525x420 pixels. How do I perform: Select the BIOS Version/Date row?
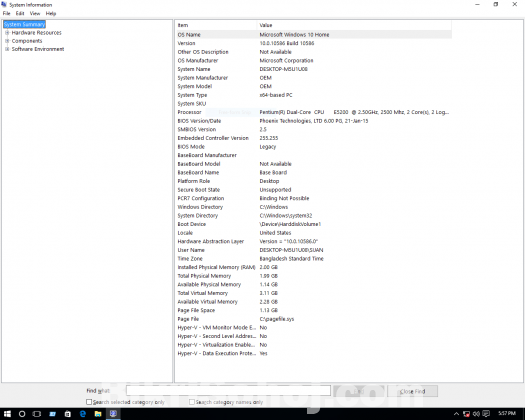click(314, 121)
